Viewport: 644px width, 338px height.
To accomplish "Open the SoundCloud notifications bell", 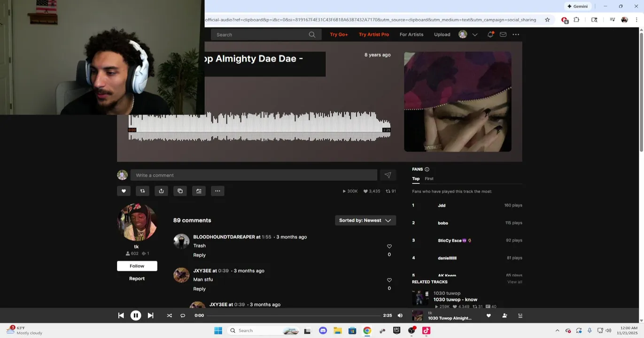I will (x=490, y=34).
